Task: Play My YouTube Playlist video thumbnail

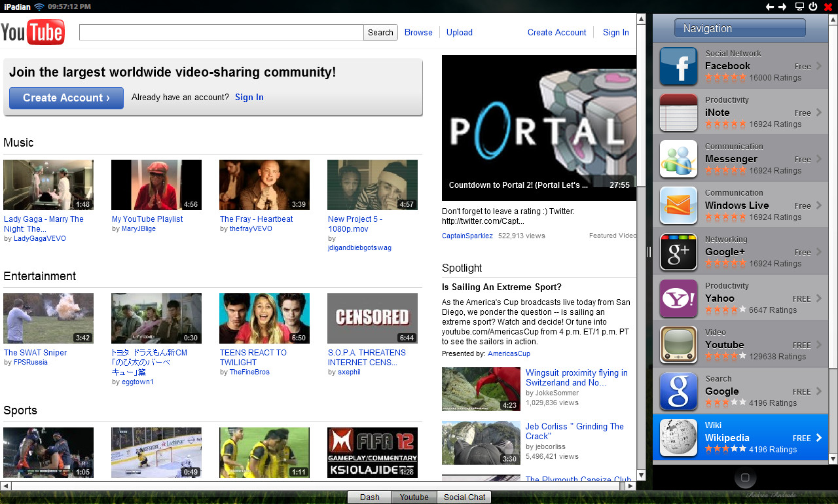Action: [156, 185]
